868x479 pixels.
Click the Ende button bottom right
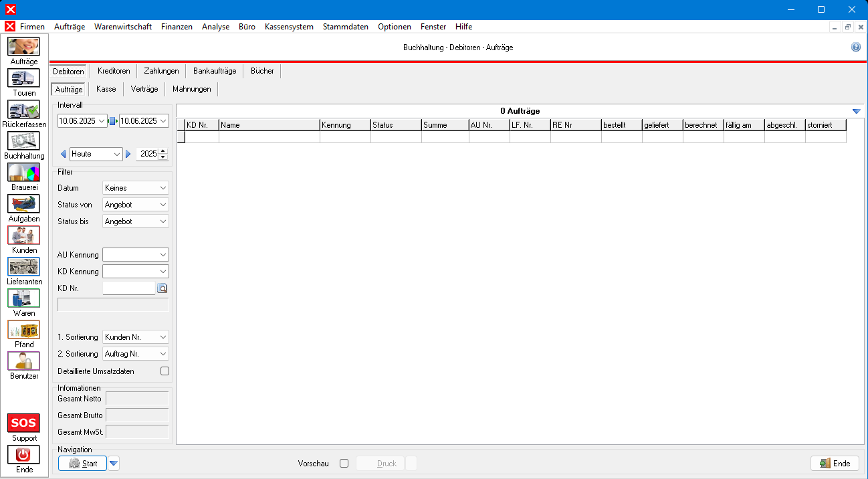[x=835, y=464]
